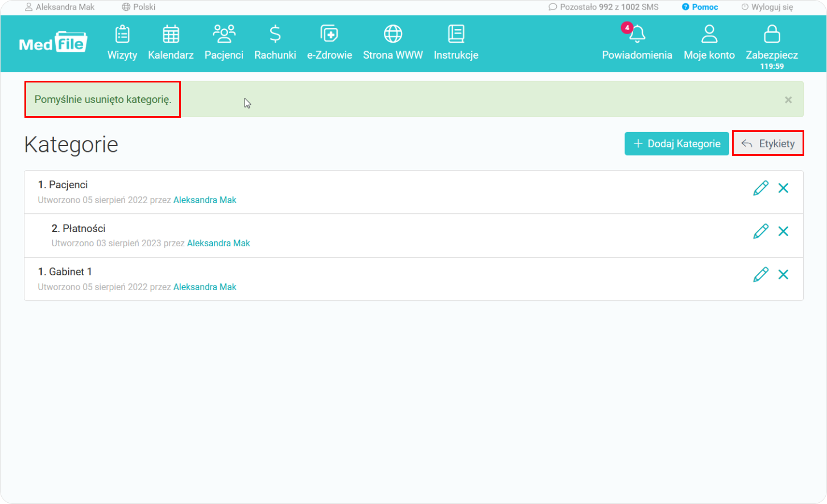827x504 pixels.
Task: Open Instrukcje book icon
Action: (x=456, y=34)
